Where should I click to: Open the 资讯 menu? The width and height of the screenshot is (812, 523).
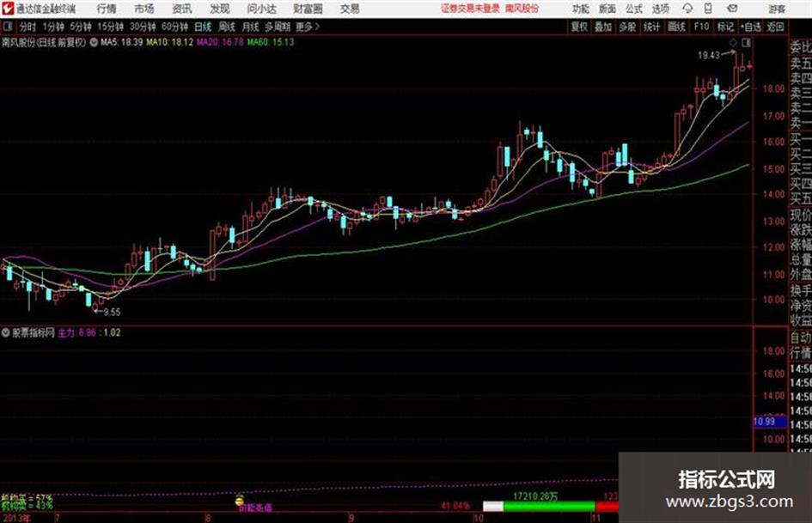pyautogui.click(x=181, y=9)
